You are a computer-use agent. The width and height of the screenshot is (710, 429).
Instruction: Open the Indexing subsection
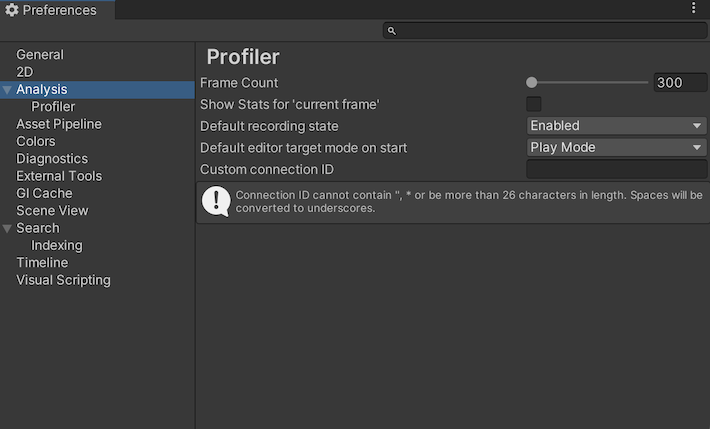[x=57, y=245]
